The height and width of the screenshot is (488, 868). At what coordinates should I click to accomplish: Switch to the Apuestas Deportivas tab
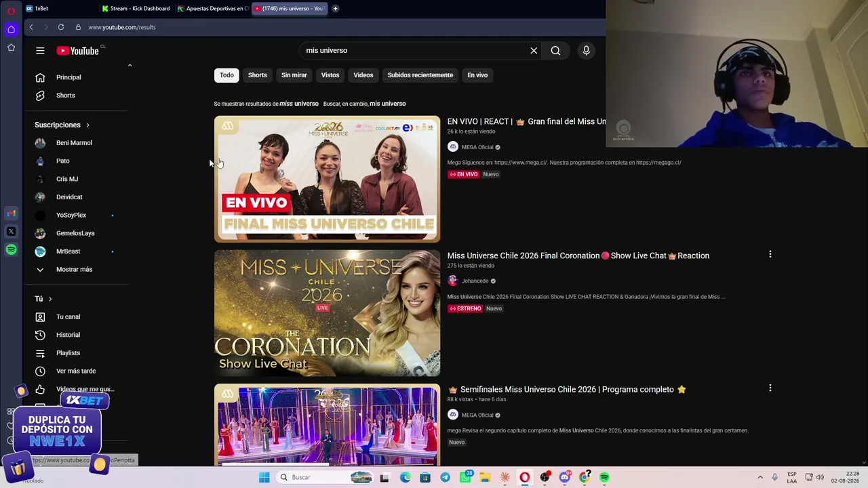coord(212,9)
